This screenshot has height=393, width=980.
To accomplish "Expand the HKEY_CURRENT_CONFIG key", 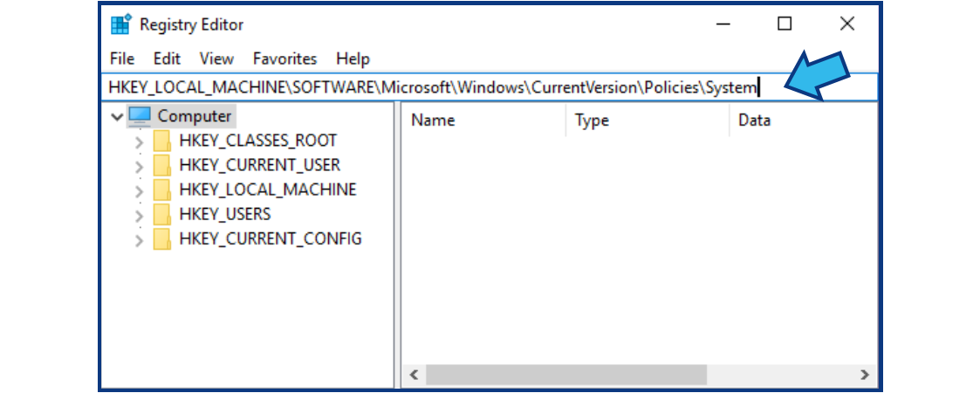I will tap(139, 240).
